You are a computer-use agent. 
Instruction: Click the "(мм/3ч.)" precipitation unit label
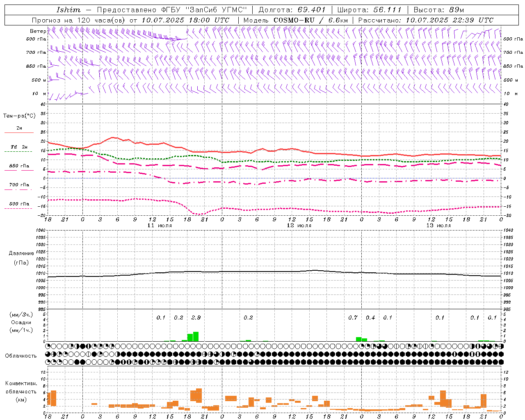click(x=21, y=315)
